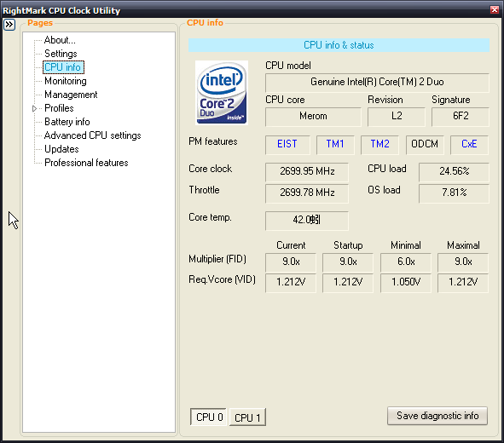Open the Battery info page
This screenshot has height=443, width=504.
click(67, 122)
